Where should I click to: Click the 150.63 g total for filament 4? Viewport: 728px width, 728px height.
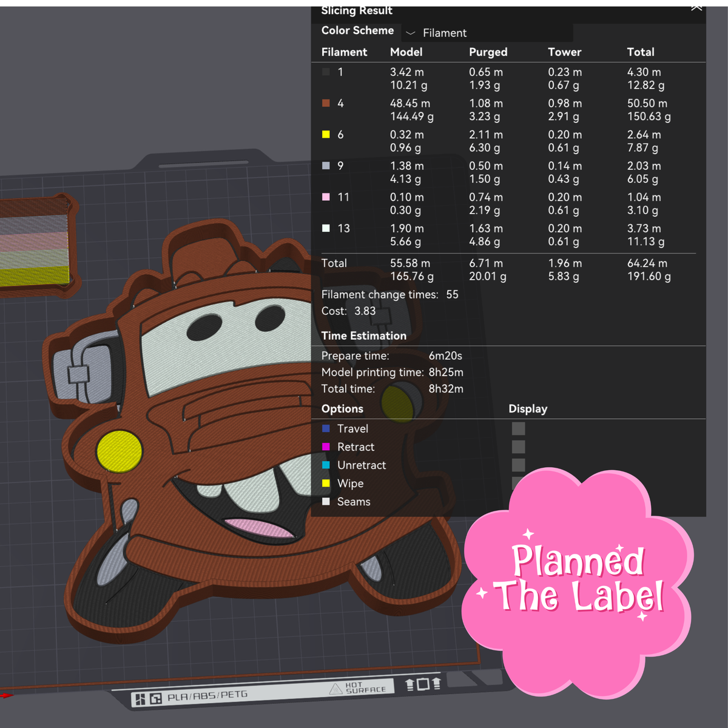click(x=649, y=116)
